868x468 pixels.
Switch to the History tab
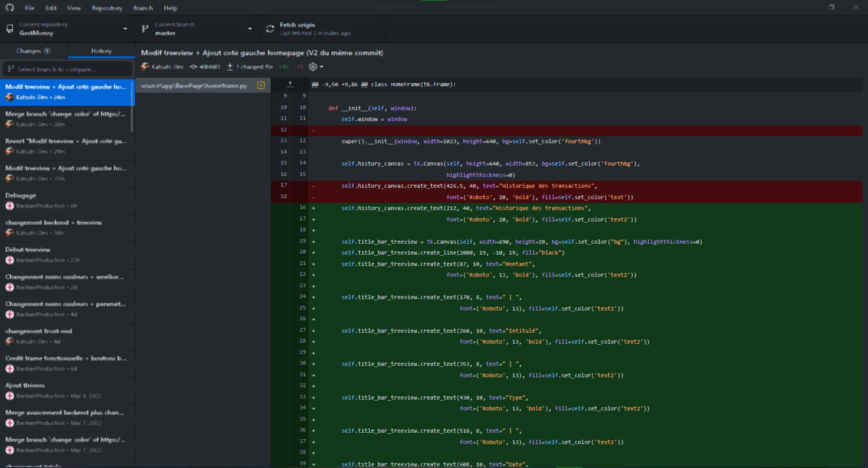tap(101, 50)
